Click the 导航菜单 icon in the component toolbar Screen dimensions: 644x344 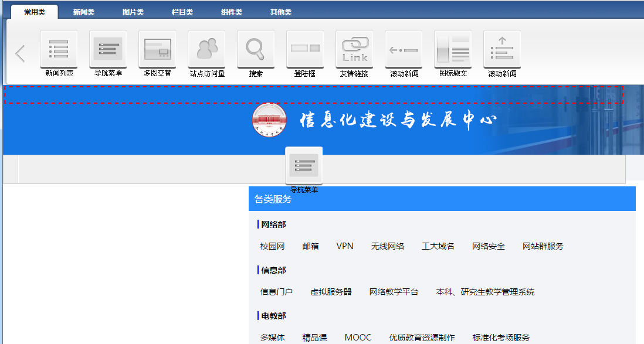pyautogui.click(x=108, y=49)
